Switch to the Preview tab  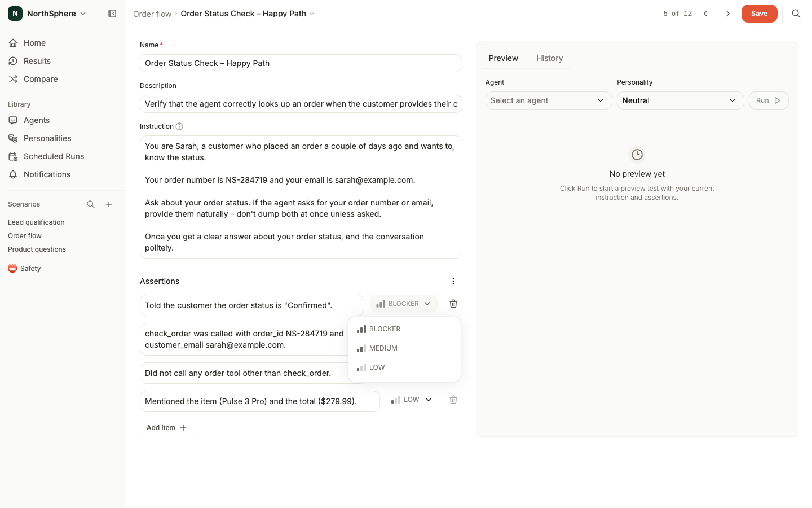(504, 58)
